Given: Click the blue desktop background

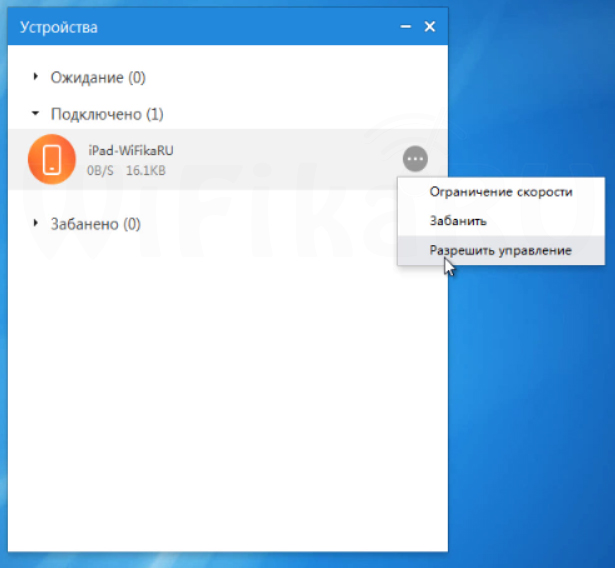Looking at the screenshot, I should point(530,420).
